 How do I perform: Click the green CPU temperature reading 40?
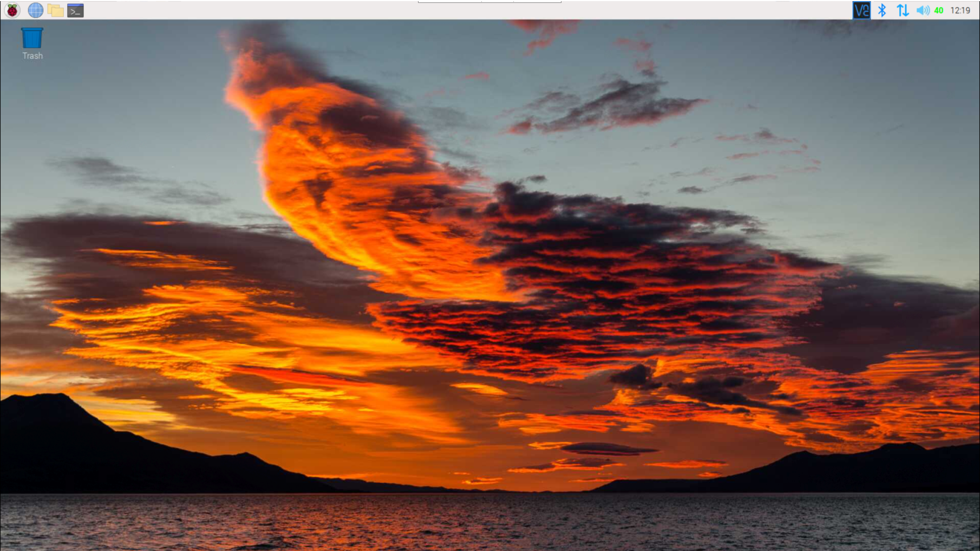tap(939, 10)
